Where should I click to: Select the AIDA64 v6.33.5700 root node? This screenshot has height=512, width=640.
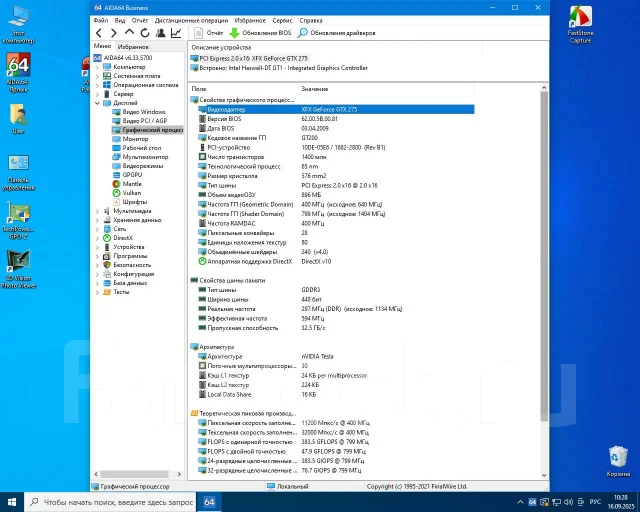[x=123, y=58]
